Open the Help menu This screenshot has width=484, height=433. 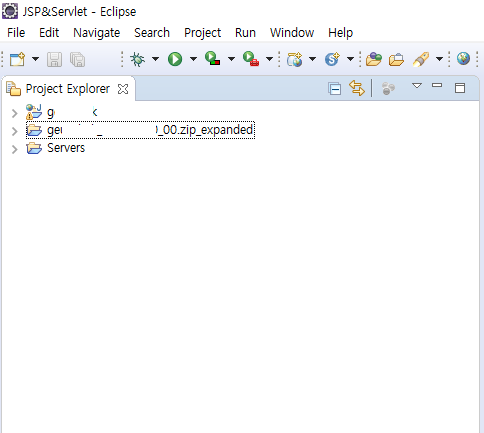[x=340, y=33]
